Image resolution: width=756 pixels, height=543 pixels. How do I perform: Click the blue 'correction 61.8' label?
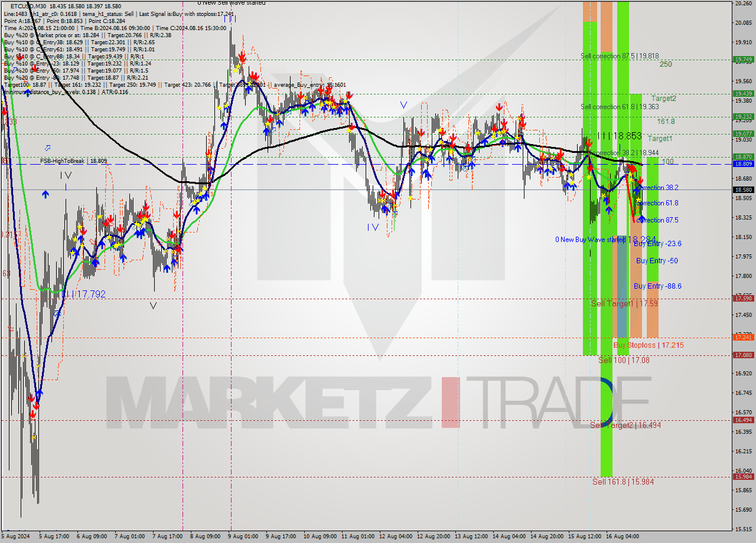(x=658, y=203)
